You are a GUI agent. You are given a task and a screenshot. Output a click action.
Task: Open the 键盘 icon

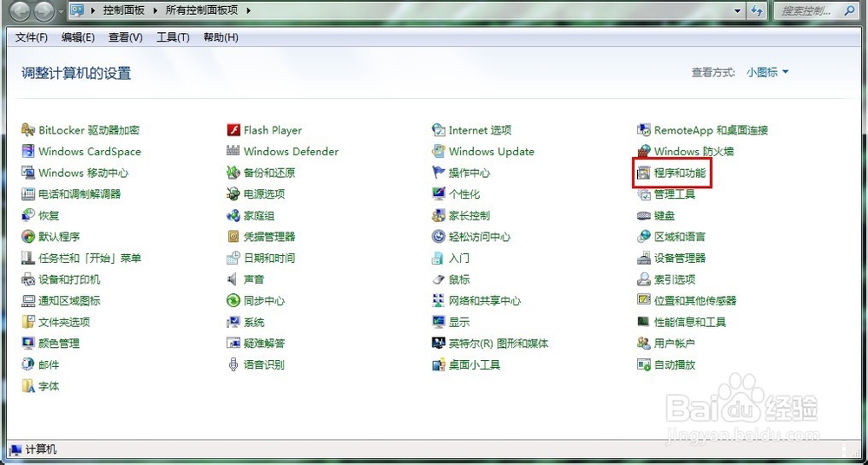(644, 215)
